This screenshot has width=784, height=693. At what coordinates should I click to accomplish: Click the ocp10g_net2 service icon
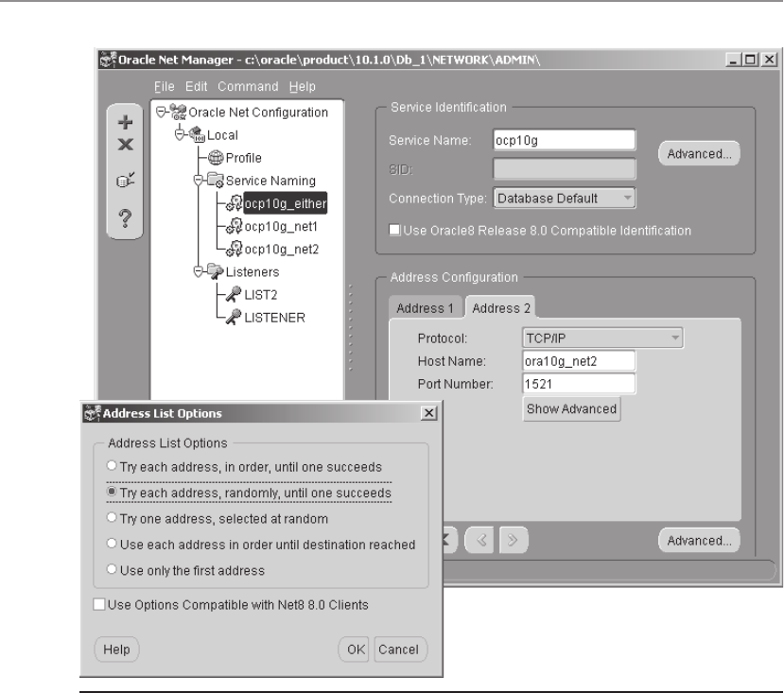tap(234, 249)
